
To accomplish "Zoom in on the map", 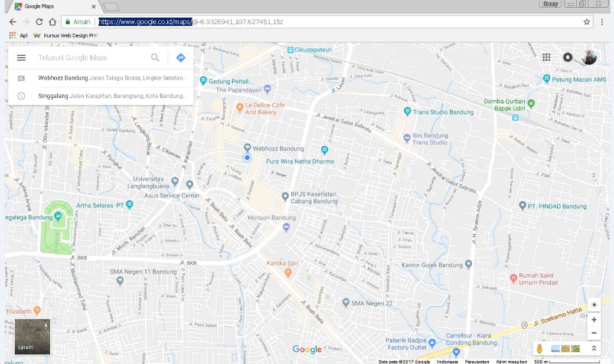I will point(594,320).
